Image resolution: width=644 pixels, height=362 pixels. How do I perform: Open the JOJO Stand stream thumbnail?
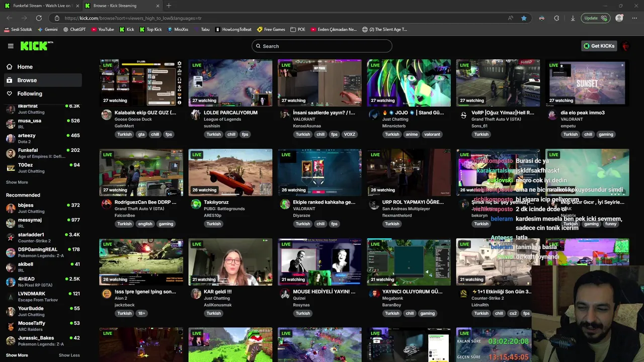pos(409,83)
